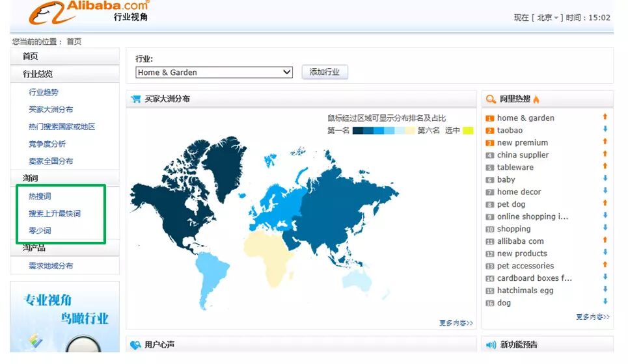The image size is (628, 364).
Task: Click hot search term shopping
Action: pos(514,229)
